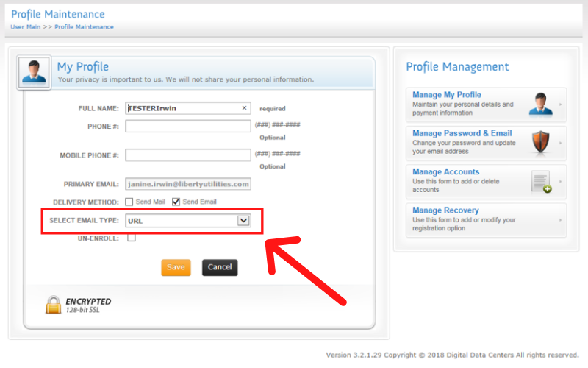Viewport: 588px width, 368px height.
Task: Click the document-plus icon in Manage Accounts
Action: coord(542,182)
